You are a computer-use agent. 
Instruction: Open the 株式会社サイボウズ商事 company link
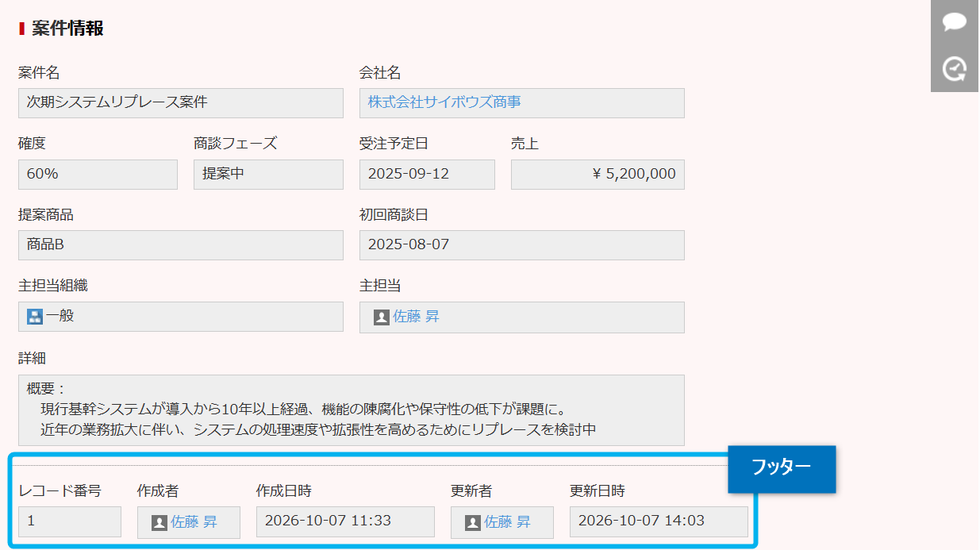[x=444, y=102]
